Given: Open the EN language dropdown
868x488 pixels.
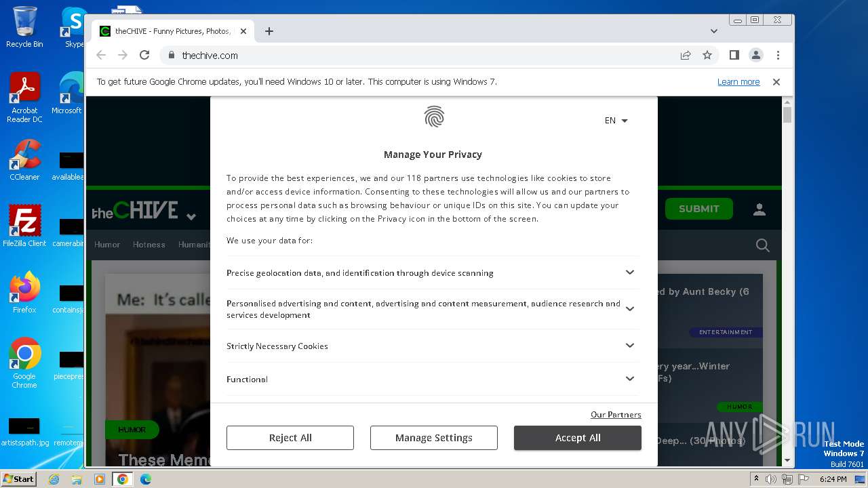Looking at the screenshot, I should tap(616, 120).
